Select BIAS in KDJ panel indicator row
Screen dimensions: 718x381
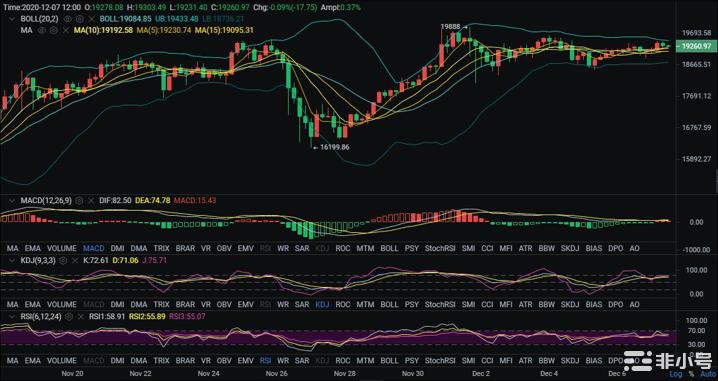click(x=594, y=305)
